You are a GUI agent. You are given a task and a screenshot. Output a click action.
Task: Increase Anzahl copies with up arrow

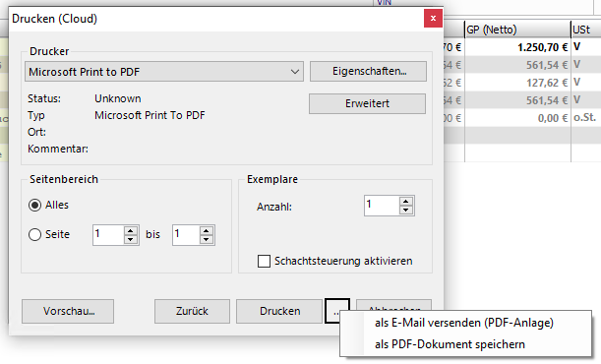[x=406, y=201]
